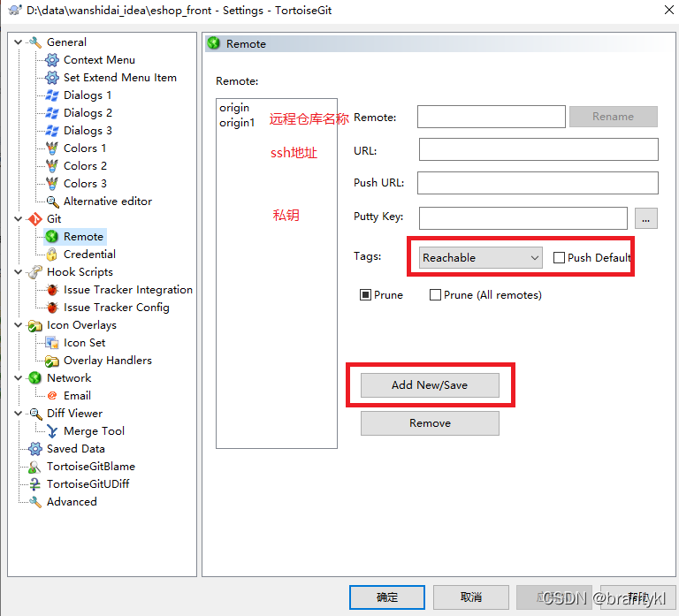
Task: Open the Context Menu settings page
Action: pyautogui.click(x=99, y=60)
